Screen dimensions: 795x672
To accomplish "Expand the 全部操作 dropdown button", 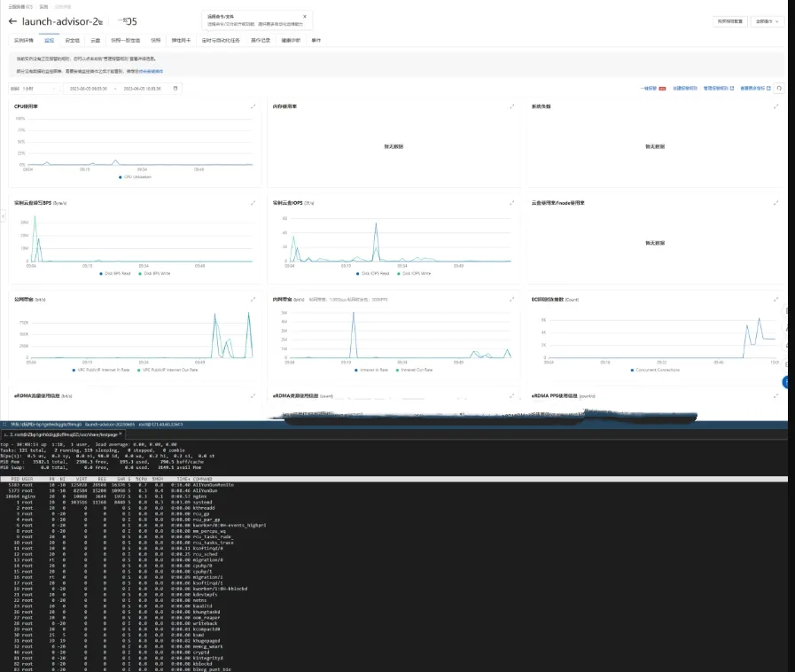I will point(768,21).
